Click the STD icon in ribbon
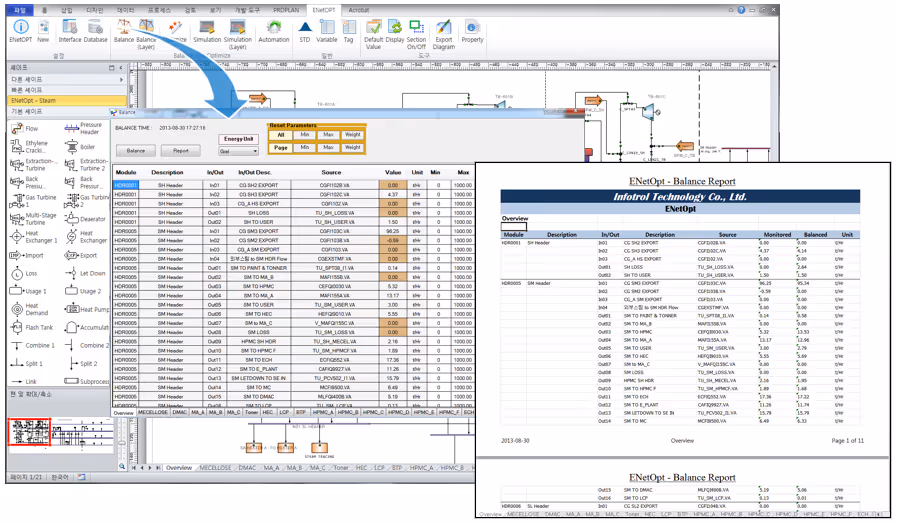This screenshot has width=897, height=523. pos(305,31)
